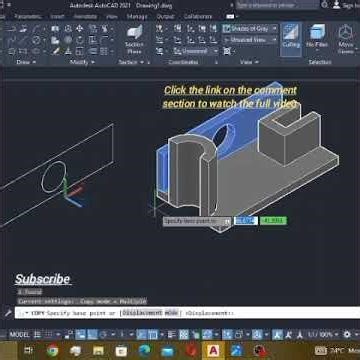Open Google Chrome from the taskbar
The width and height of the screenshot is (360, 360).
pyautogui.click(x=52, y=350)
